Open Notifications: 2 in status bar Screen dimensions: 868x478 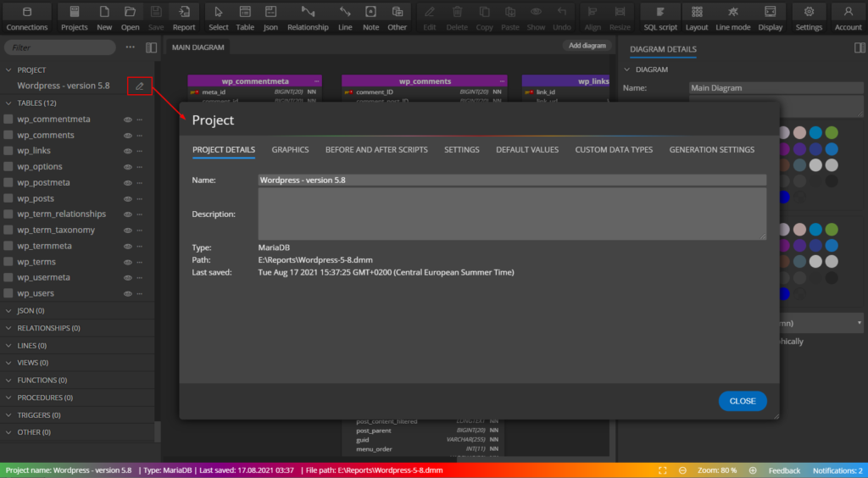(837, 470)
